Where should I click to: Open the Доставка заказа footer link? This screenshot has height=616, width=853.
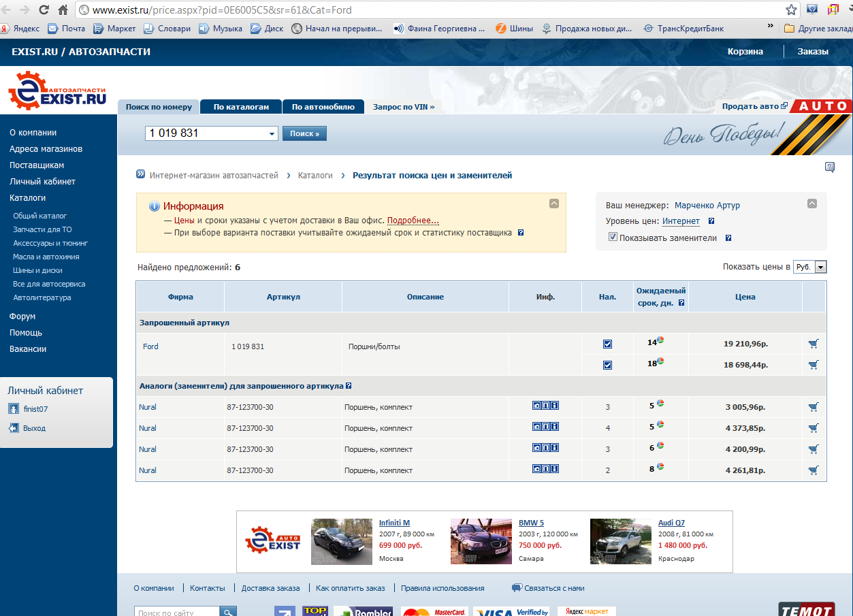pos(270,588)
